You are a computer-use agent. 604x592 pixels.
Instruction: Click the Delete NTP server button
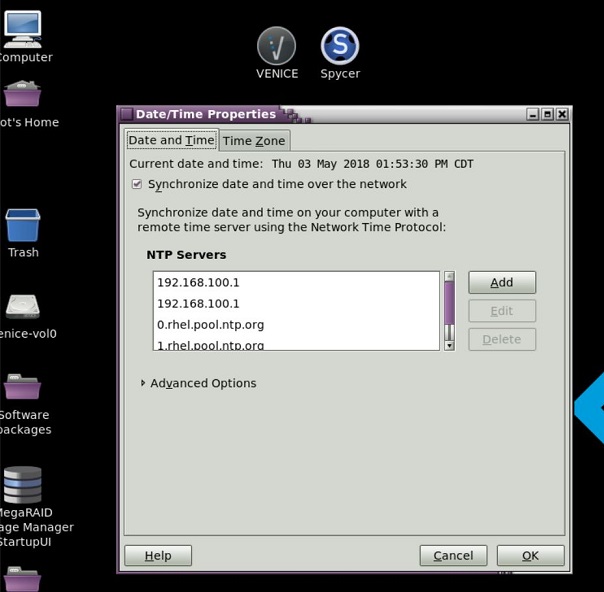pyautogui.click(x=502, y=339)
